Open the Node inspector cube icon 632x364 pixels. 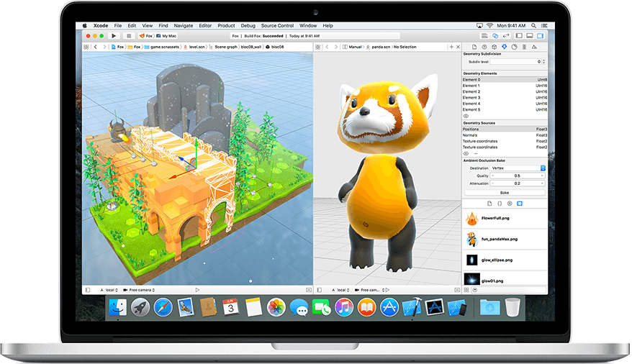coord(494,47)
